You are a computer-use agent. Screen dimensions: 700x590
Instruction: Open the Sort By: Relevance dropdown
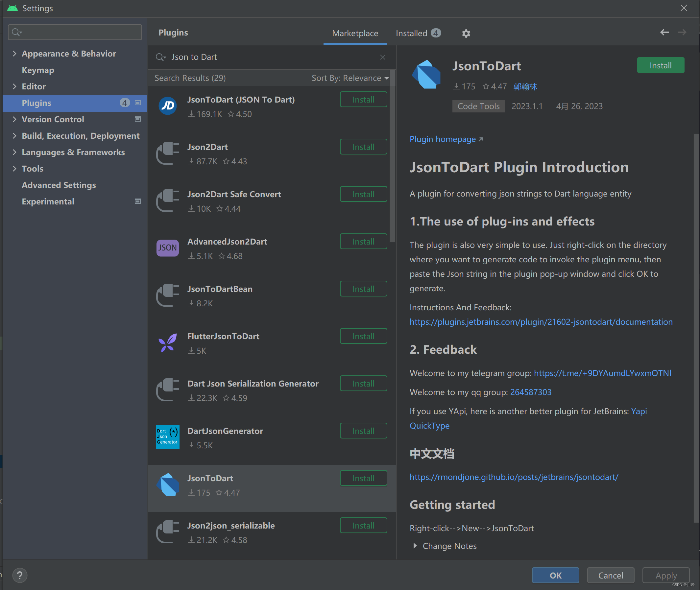(350, 78)
